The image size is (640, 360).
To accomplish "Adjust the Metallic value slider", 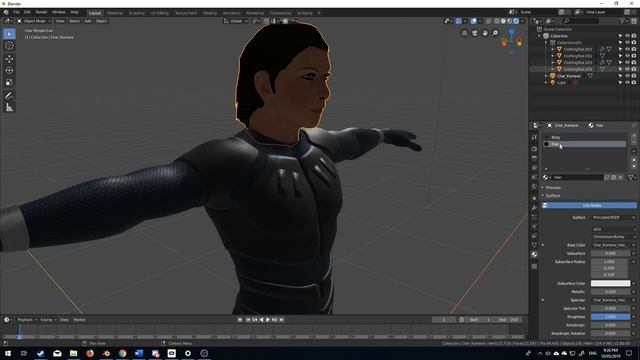I will (x=611, y=292).
